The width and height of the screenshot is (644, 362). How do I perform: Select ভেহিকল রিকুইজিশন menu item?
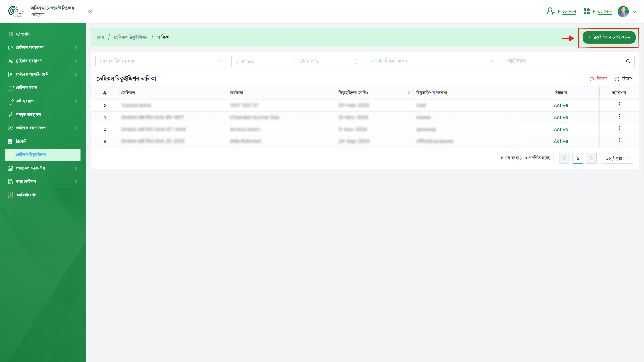[43, 155]
